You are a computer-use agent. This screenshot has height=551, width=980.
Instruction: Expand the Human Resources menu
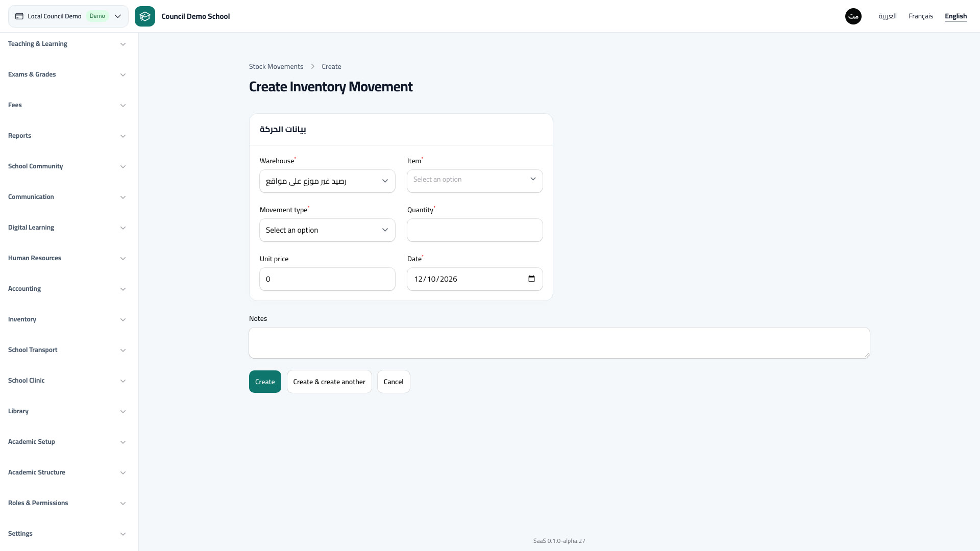coord(69,258)
